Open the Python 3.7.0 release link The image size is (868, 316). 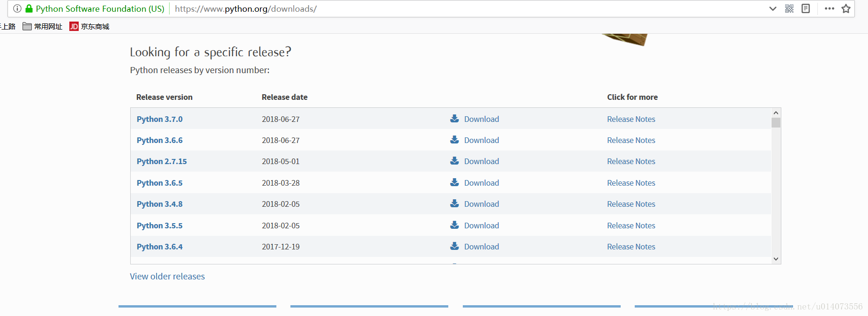tap(160, 119)
